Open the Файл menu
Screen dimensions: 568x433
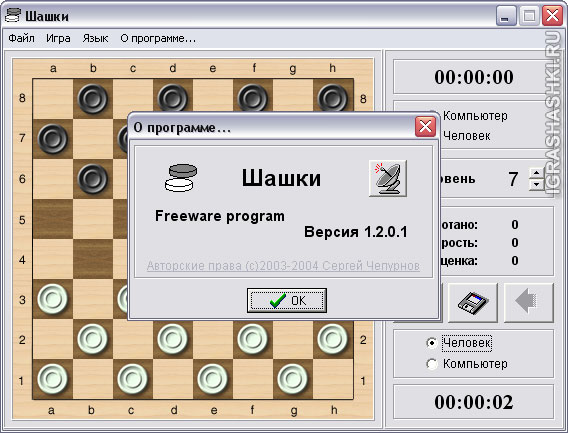pyautogui.click(x=21, y=38)
